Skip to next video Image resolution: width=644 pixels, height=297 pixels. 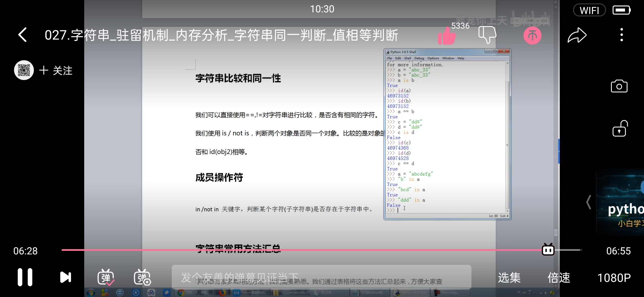(66, 277)
